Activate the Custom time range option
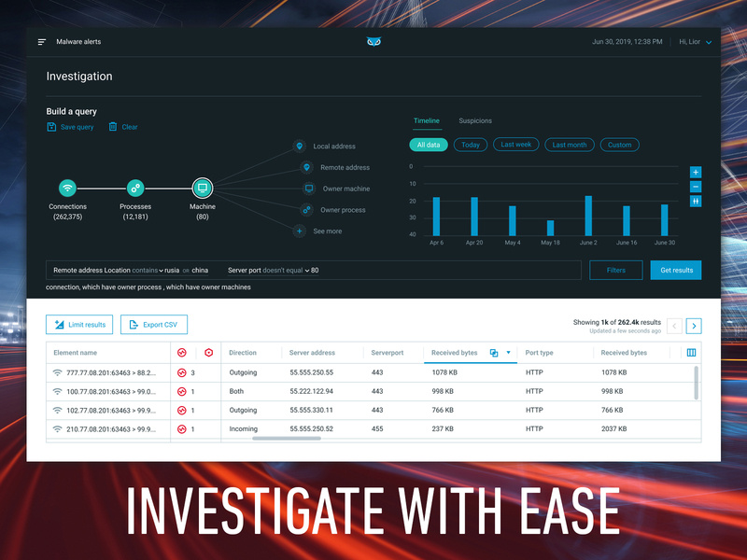Screen dimensions: 747x560 (x=619, y=145)
